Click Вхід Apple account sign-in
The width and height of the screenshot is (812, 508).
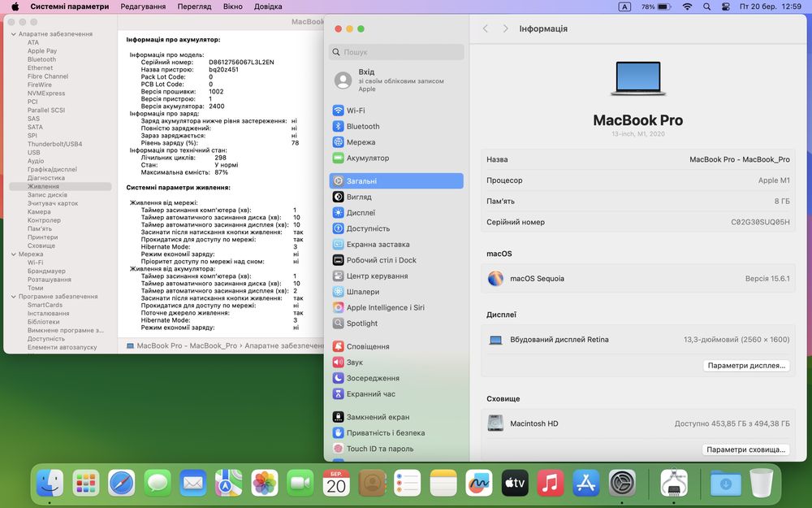pos(396,80)
